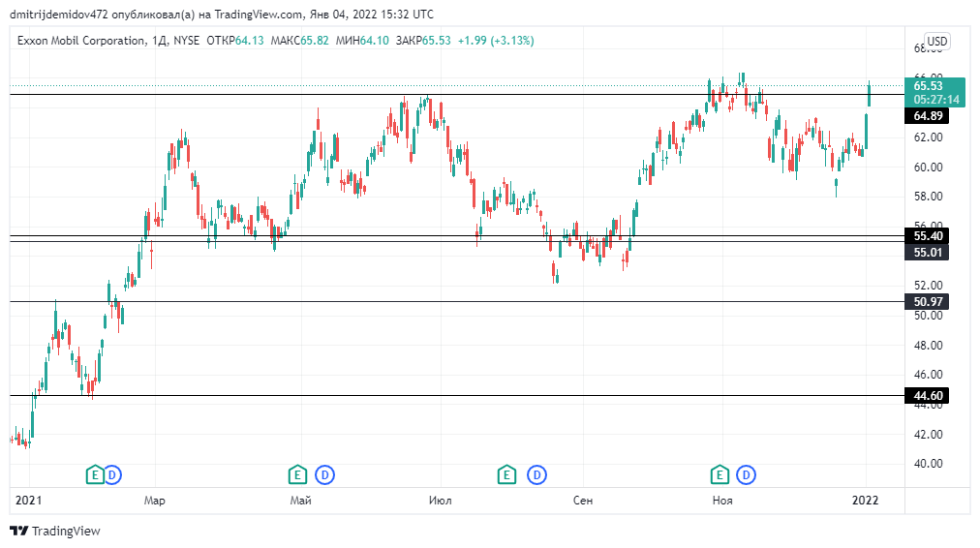Click the 46.00 price axis label
This screenshot has width=980, height=548.
(928, 375)
